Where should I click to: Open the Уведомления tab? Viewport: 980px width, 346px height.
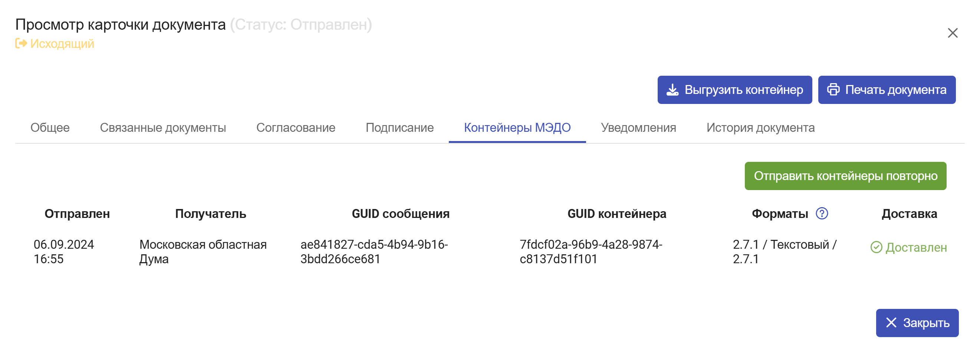pyautogui.click(x=638, y=127)
